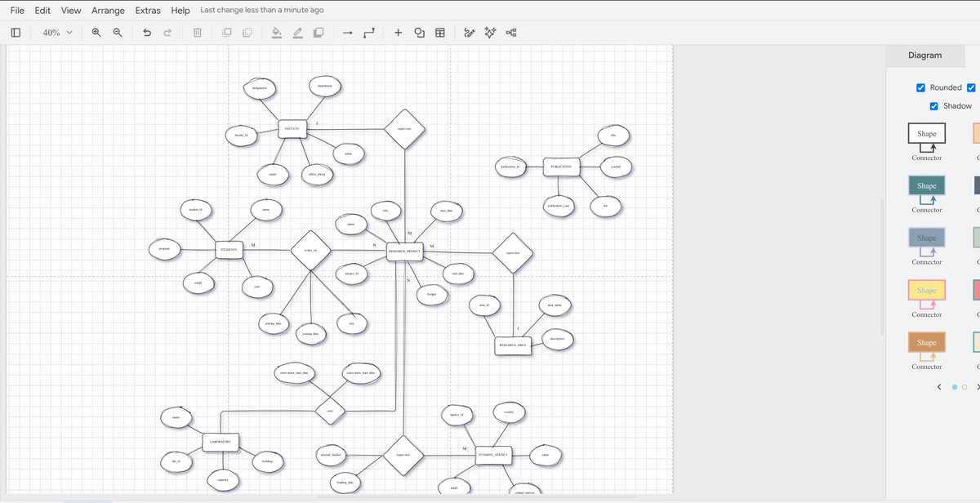Select the student_id attribute ellipse
Image resolution: width=980 pixels, height=503 pixels.
pos(194,210)
